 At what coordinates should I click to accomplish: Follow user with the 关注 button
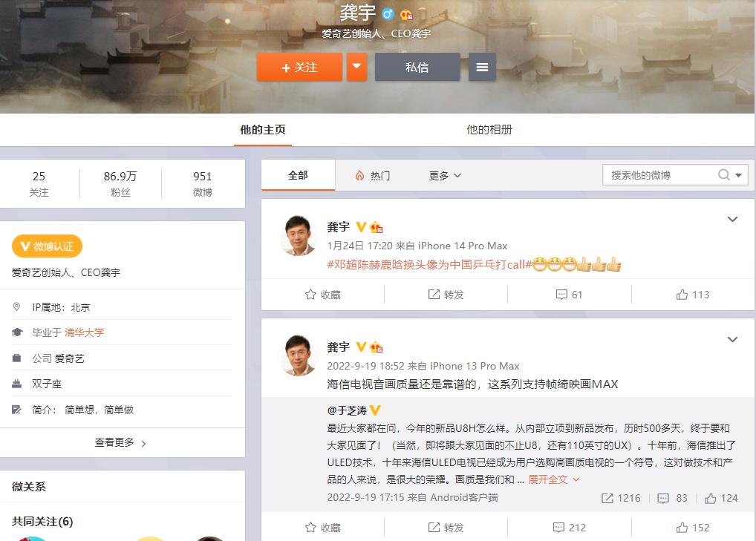[x=299, y=67]
